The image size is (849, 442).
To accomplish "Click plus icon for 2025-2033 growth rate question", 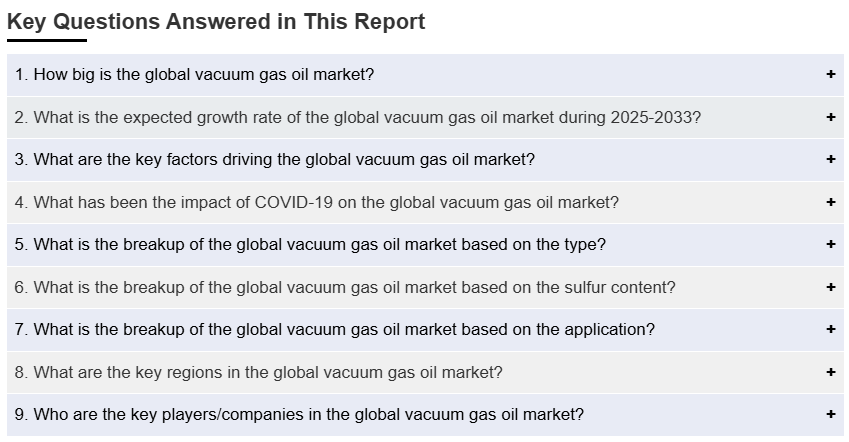I will tap(831, 117).
